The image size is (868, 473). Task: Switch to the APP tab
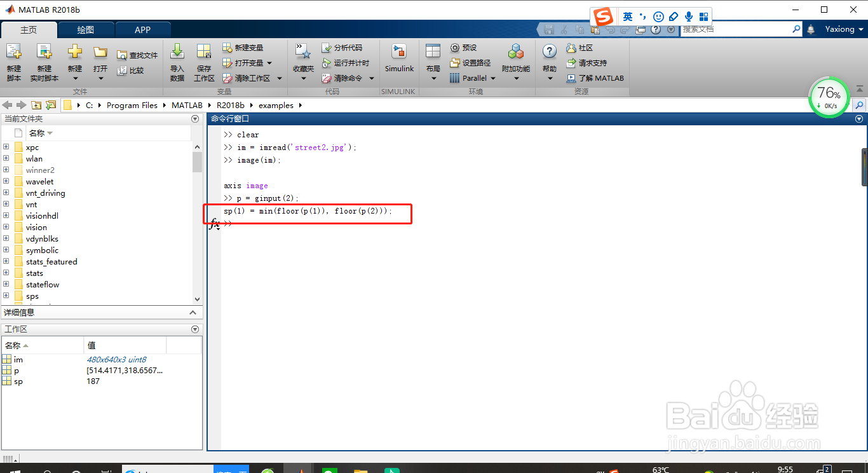pos(143,29)
